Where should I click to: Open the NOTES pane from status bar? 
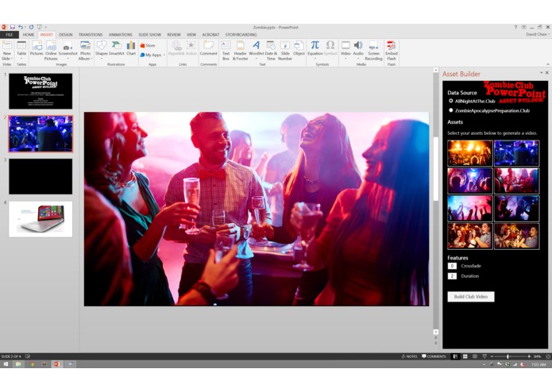click(x=409, y=356)
